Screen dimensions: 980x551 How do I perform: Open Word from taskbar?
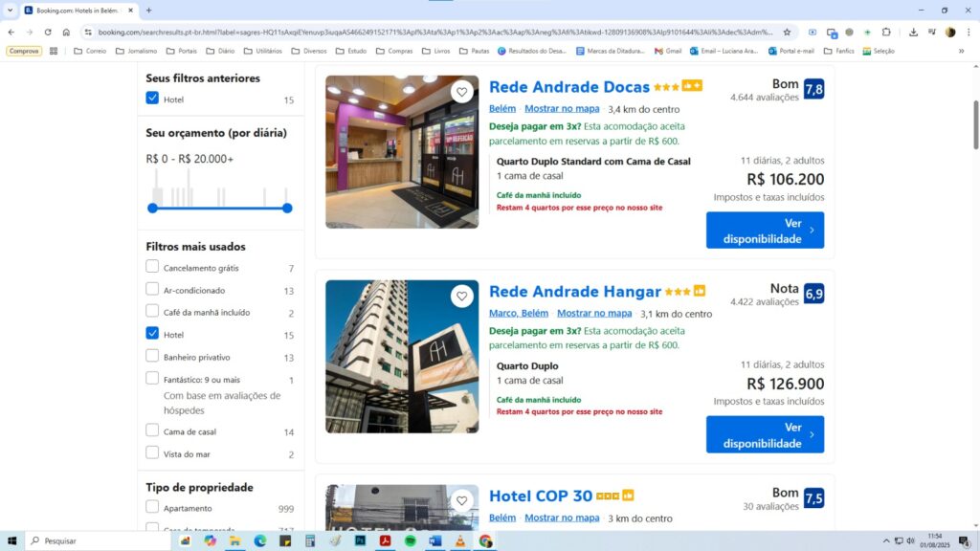[435, 541]
